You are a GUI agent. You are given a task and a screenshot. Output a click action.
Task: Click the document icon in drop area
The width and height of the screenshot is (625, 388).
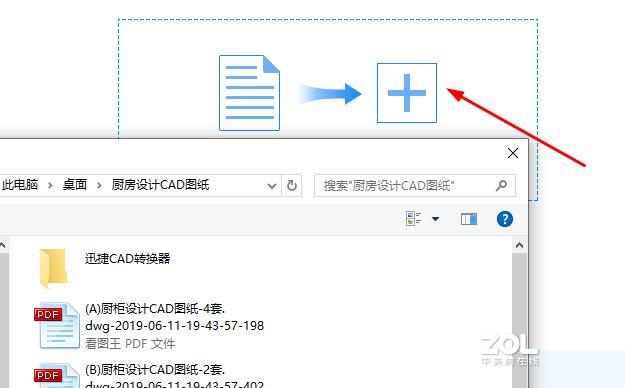[x=250, y=93]
